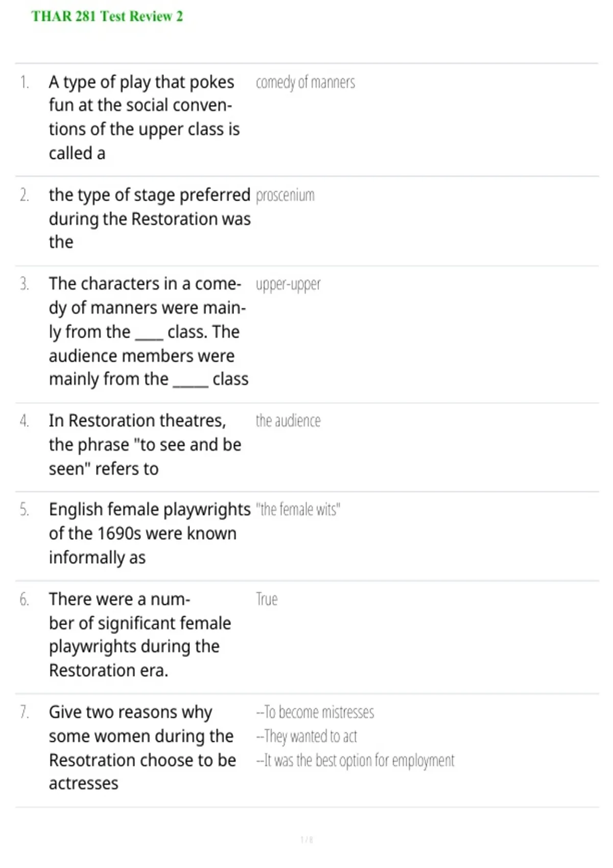Viewport: 613px width, 868px height.
Task: Click the answer 'comedy of manners'
Action: tap(305, 82)
